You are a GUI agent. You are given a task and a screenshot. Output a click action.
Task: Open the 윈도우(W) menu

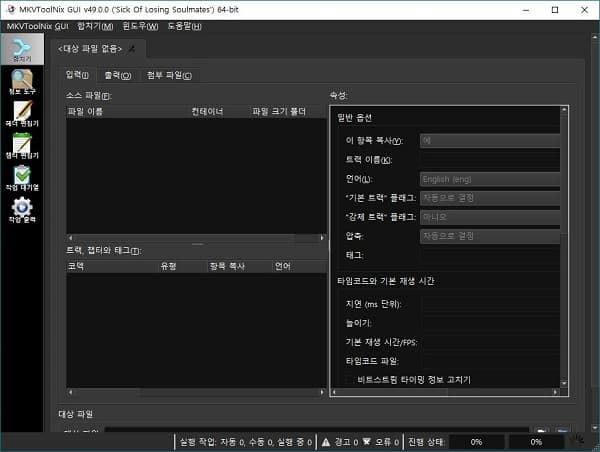click(140, 26)
